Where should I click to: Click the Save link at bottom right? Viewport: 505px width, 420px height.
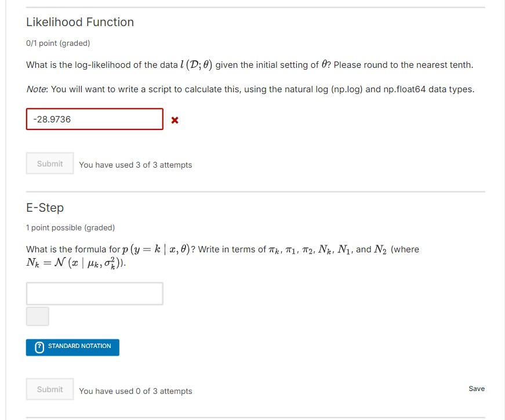(x=476, y=389)
